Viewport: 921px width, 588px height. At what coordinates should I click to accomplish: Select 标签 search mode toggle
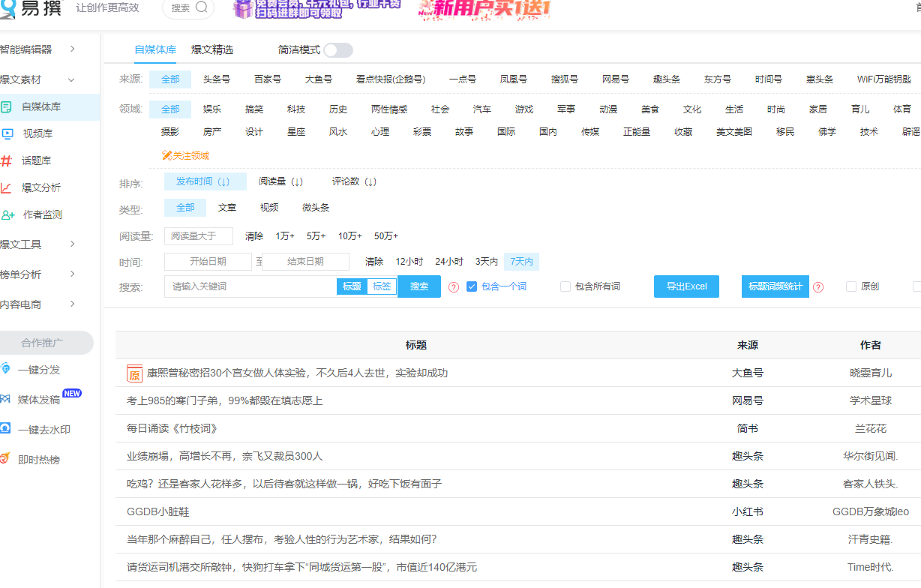[x=382, y=286]
